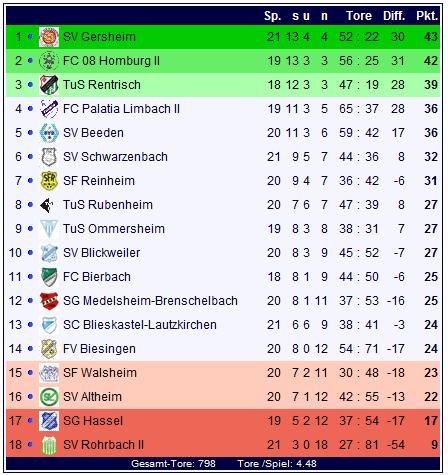Screen dimensions: 448x475
Task: Open the TuS Ommersheim team entry
Action: (114, 229)
